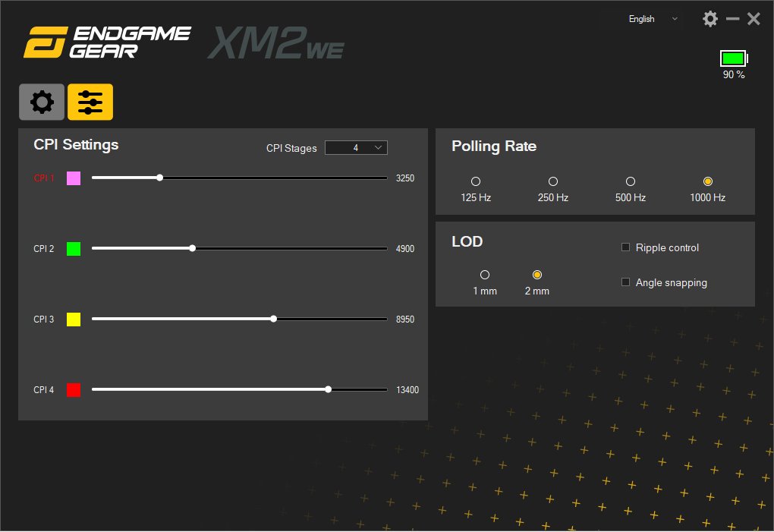The width and height of the screenshot is (774, 532).
Task: Select 125 Hz polling rate
Action: coord(476,181)
